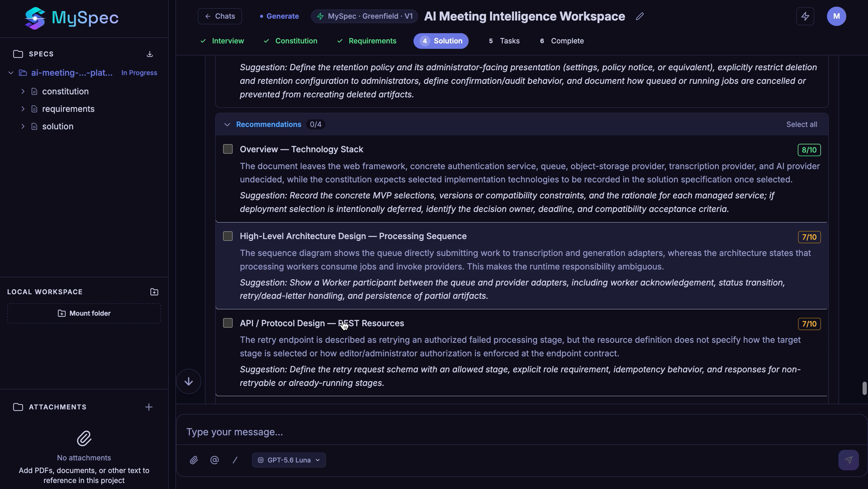This screenshot has width=868, height=489.
Task: Click the In Progress status label
Action: point(139,73)
